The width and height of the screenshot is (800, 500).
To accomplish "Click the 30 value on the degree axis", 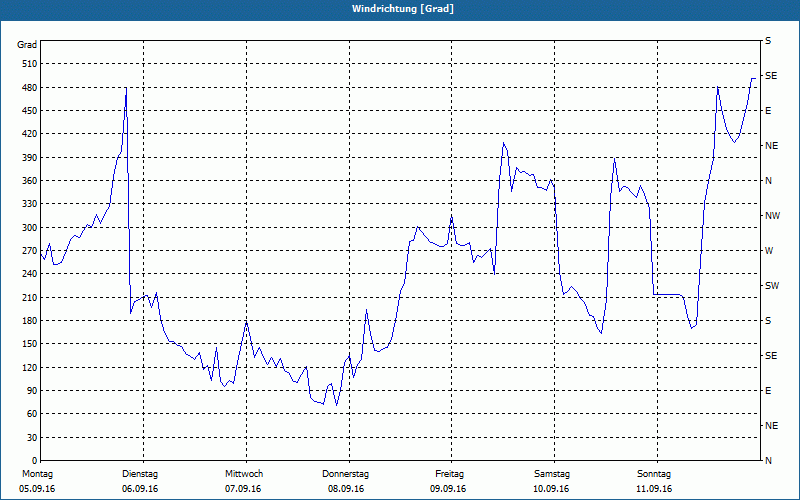I will pyautogui.click(x=32, y=437).
